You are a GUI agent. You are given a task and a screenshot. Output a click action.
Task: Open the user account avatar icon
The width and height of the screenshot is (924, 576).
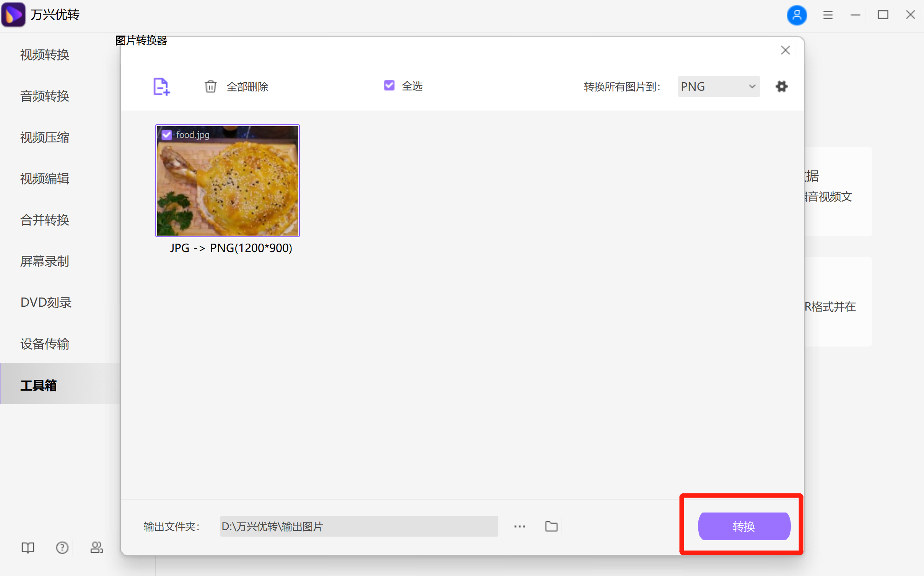[x=797, y=15]
